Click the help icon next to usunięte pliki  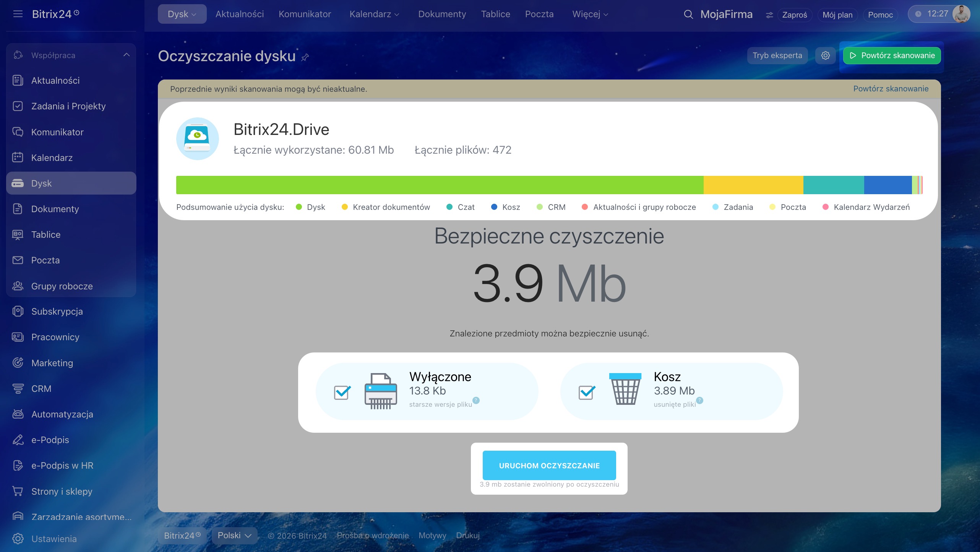699,400
